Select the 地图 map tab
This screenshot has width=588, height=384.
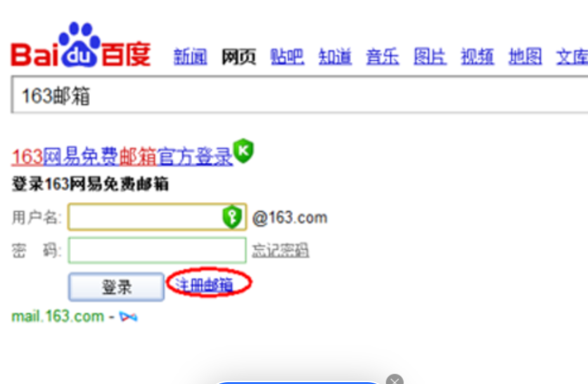(525, 57)
